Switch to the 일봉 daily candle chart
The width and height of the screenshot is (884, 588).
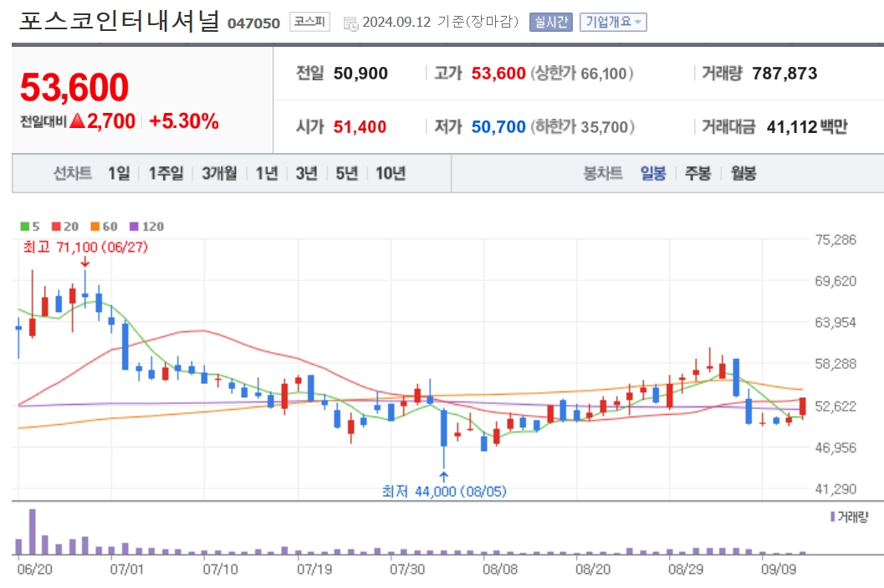pos(653,173)
